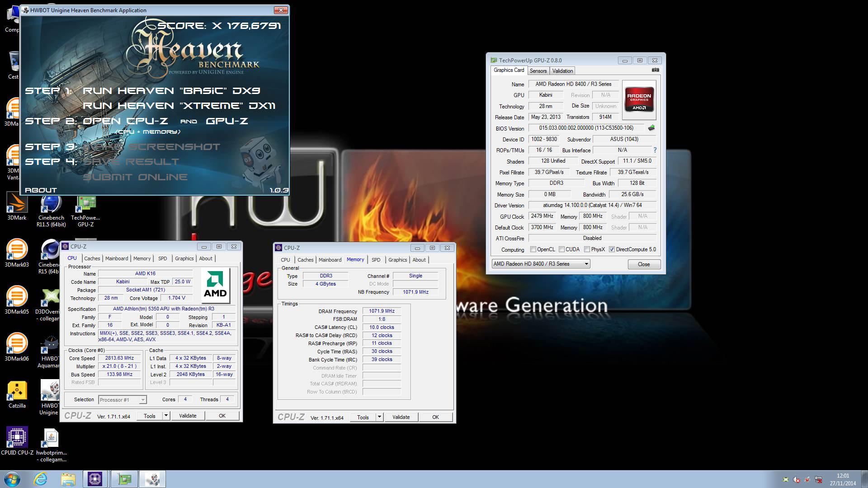Toggle the CUDA checkbox in GPU-Z
Screen dimensions: 868x488
coord(562,249)
